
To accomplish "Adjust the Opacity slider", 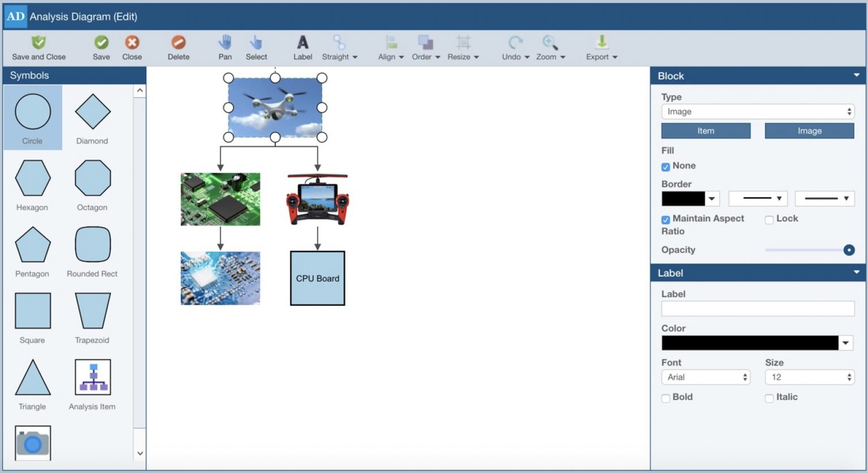I will pos(848,249).
